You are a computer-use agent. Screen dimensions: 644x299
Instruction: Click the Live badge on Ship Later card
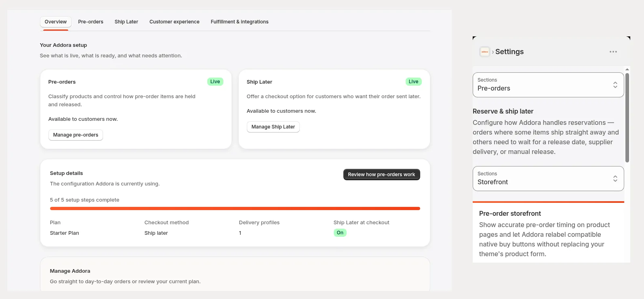coord(414,82)
